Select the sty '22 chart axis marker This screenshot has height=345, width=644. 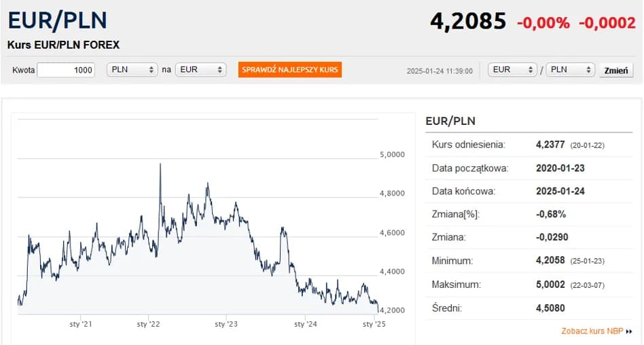[147, 325]
